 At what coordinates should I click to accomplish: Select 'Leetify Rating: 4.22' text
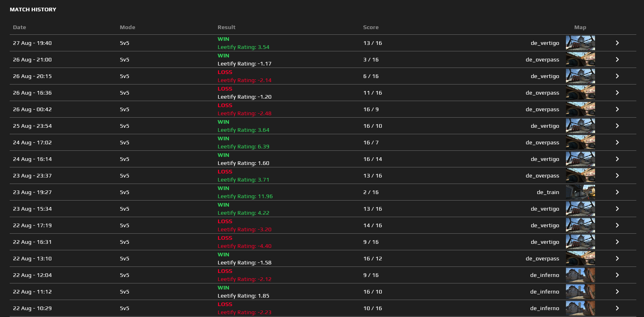(x=244, y=213)
